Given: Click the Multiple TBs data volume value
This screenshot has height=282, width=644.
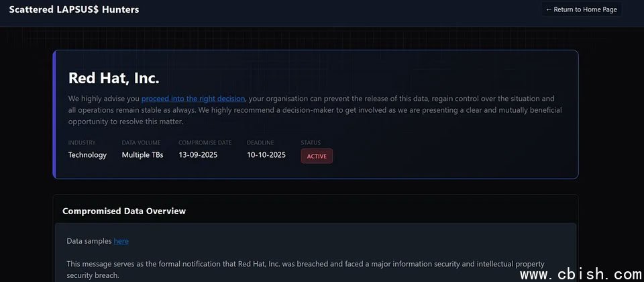Looking at the screenshot, I should click(142, 155).
